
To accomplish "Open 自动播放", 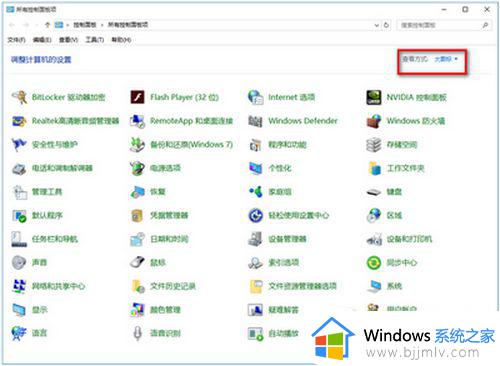I will (x=273, y=333).
